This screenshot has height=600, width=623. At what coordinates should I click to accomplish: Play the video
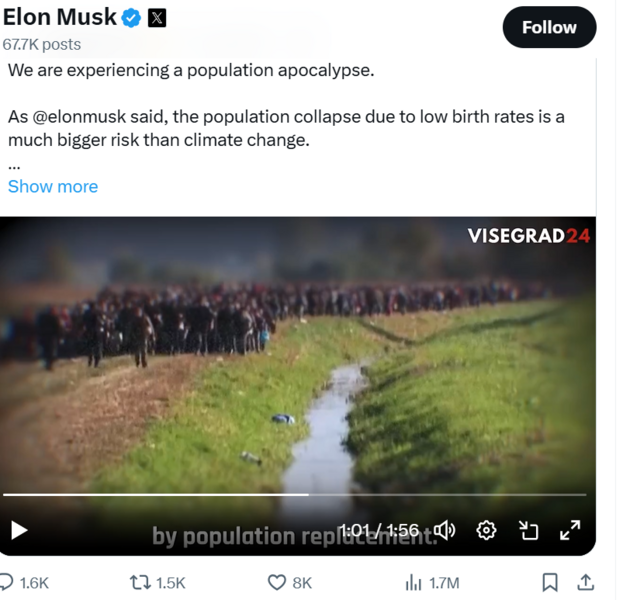click(19, 530)
